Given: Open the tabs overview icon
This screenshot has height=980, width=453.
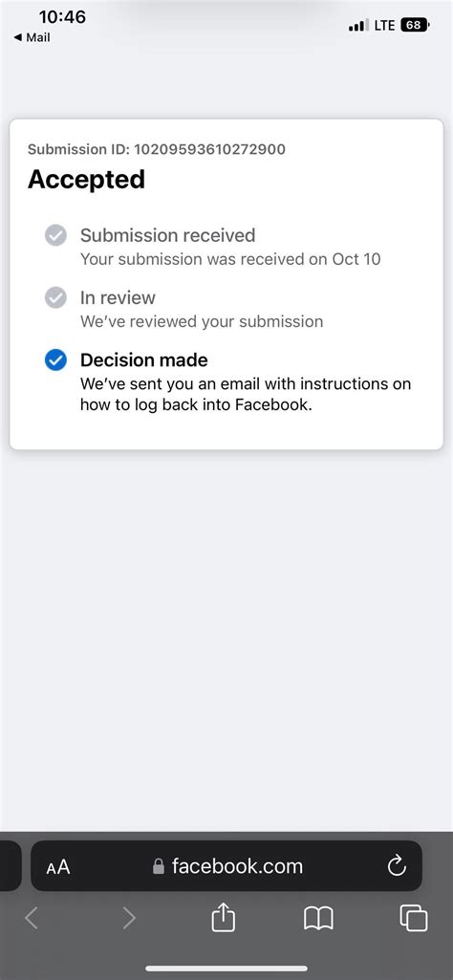Looking at the screenshot, I should point(414,918).
